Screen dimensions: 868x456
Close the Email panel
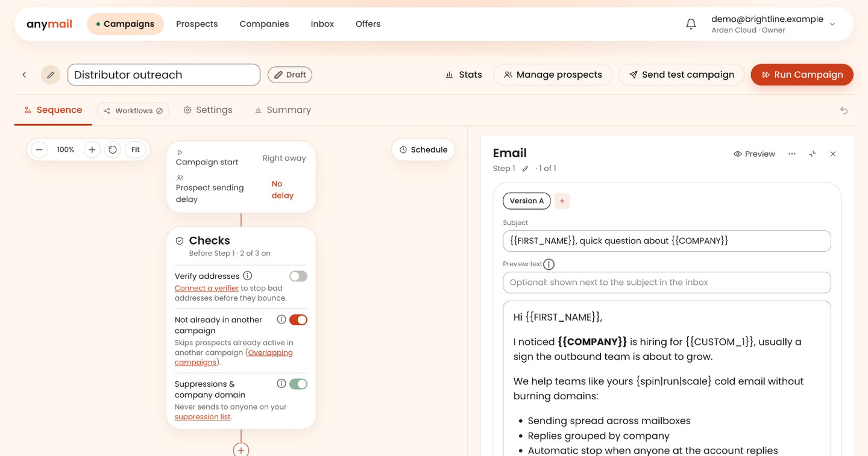(x=833, y=154)
